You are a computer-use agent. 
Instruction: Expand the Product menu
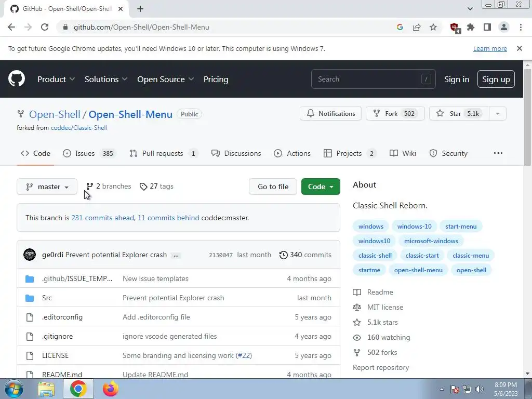pos(56,79)
